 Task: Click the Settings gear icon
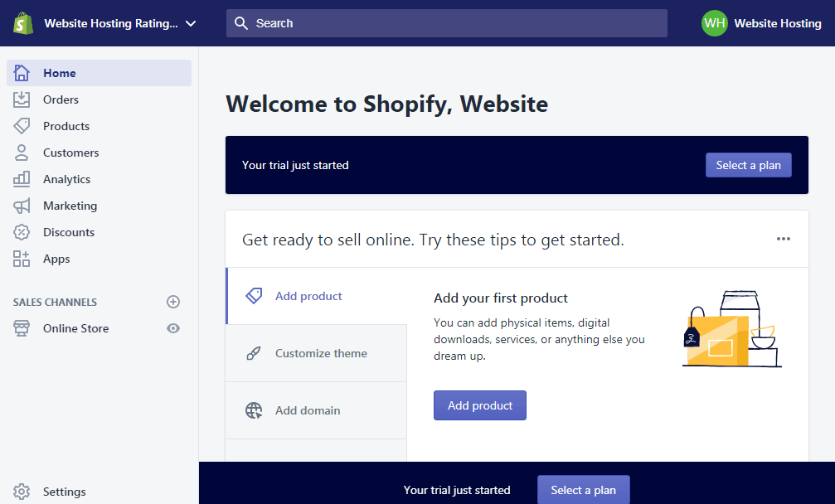[x=23, y=492]
